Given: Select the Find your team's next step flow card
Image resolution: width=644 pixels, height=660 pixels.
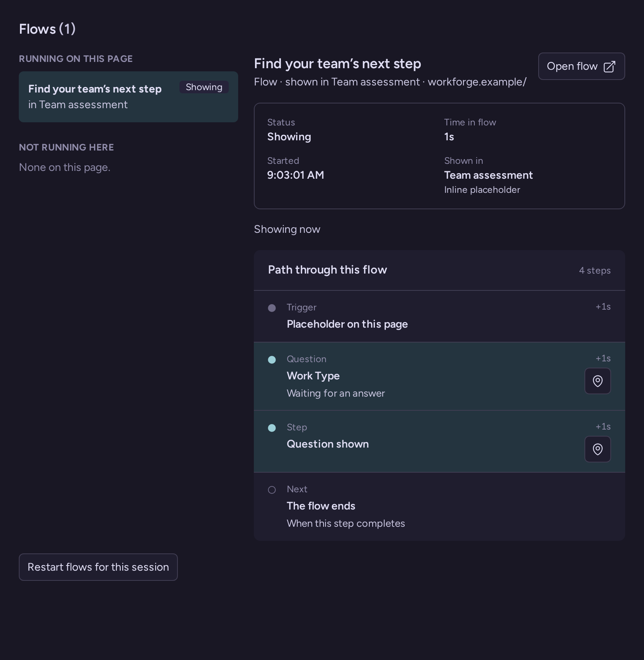Looking at the screenshot, I should point(128,97).
